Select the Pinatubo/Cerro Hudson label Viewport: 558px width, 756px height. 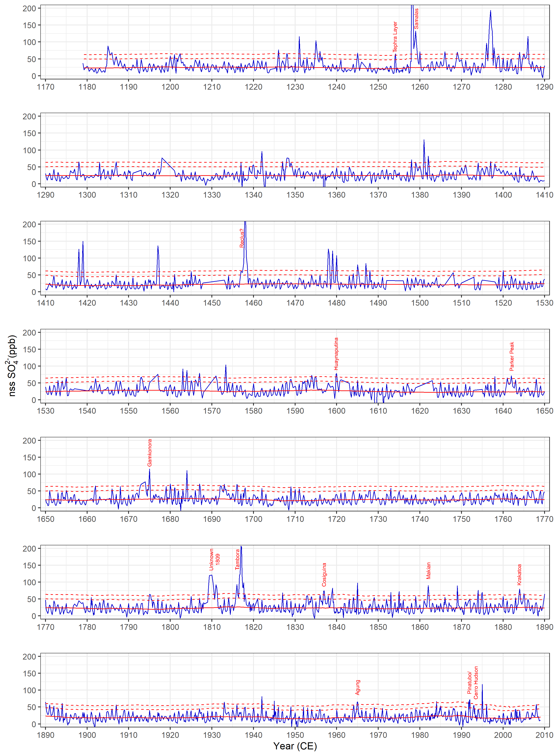point(473,682)
